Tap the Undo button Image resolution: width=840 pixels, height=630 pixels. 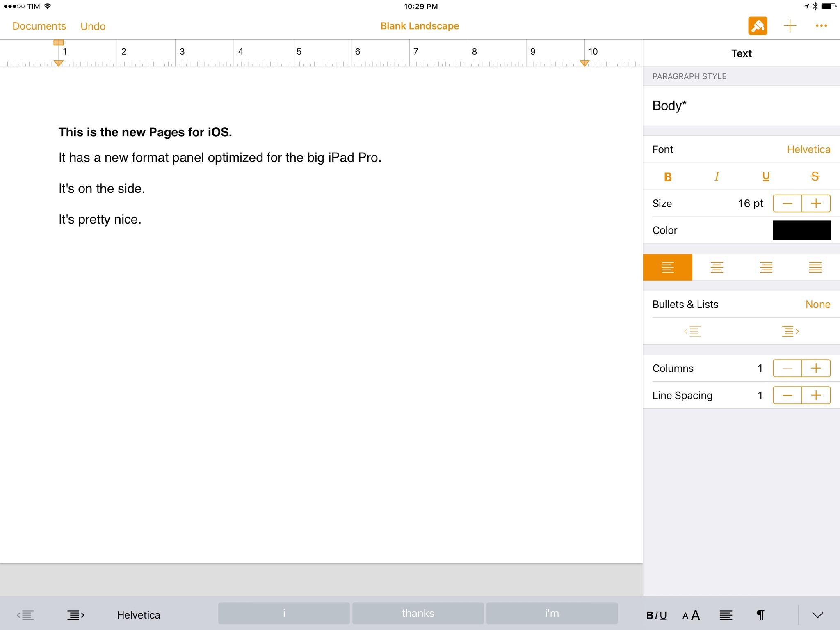[93, 26]
